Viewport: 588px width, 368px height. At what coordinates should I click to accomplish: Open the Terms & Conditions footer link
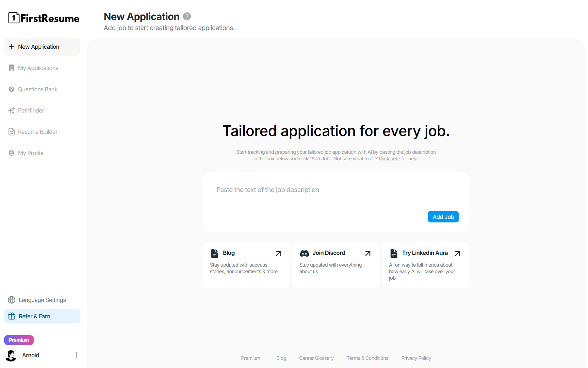[367, 358]
